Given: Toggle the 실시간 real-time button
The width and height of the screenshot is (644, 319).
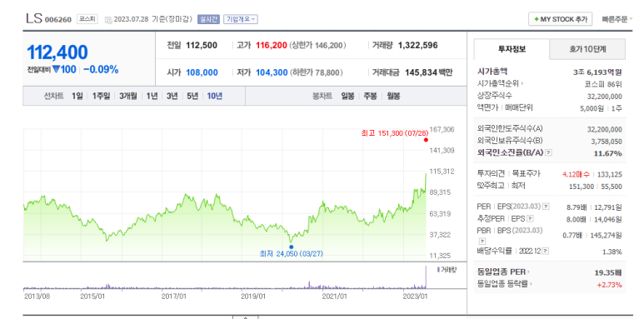Looking at the screenshot, I should click(209, 19).
